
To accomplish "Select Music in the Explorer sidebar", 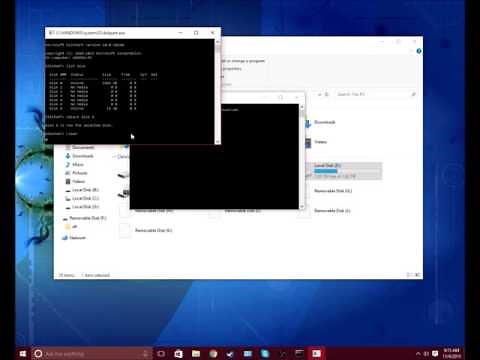I will click(x=75, y=165).
